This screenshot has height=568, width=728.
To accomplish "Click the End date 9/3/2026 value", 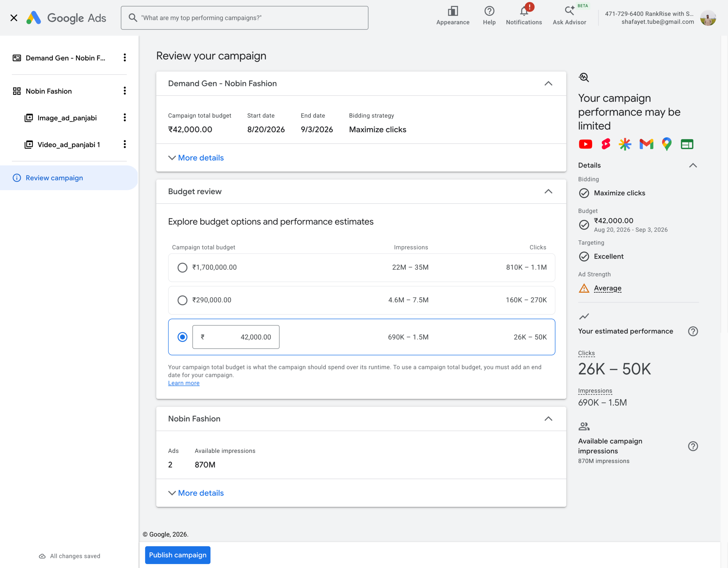I will tap(317, 130).
